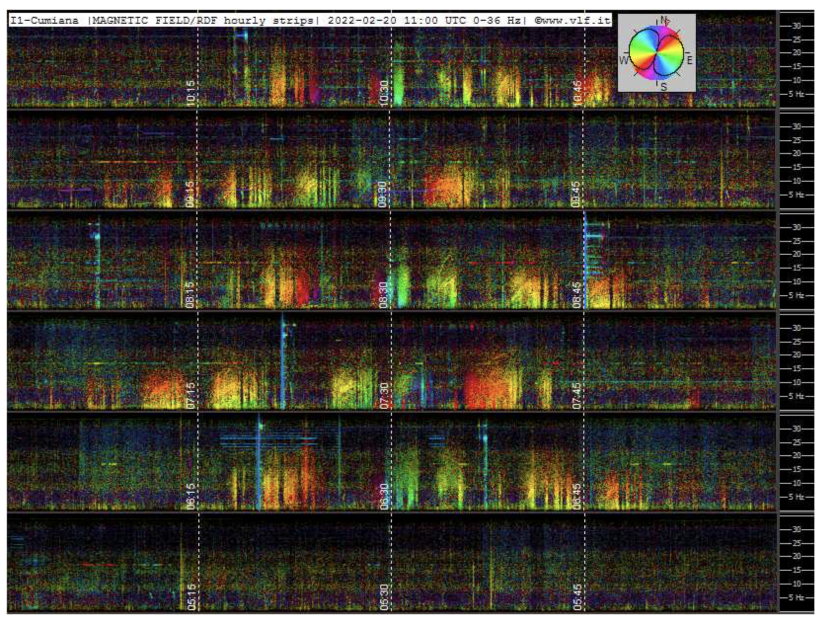Click the 05:45 time marker

click(578, 597)
